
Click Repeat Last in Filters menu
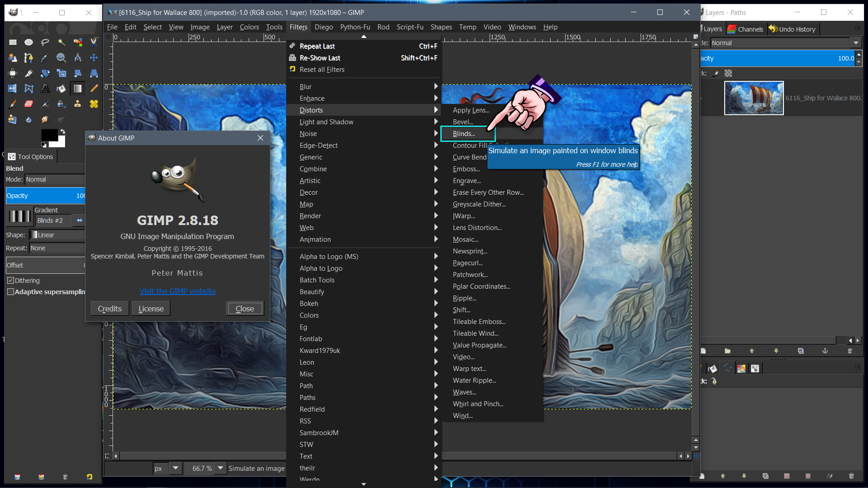click(x=363, y=46)
